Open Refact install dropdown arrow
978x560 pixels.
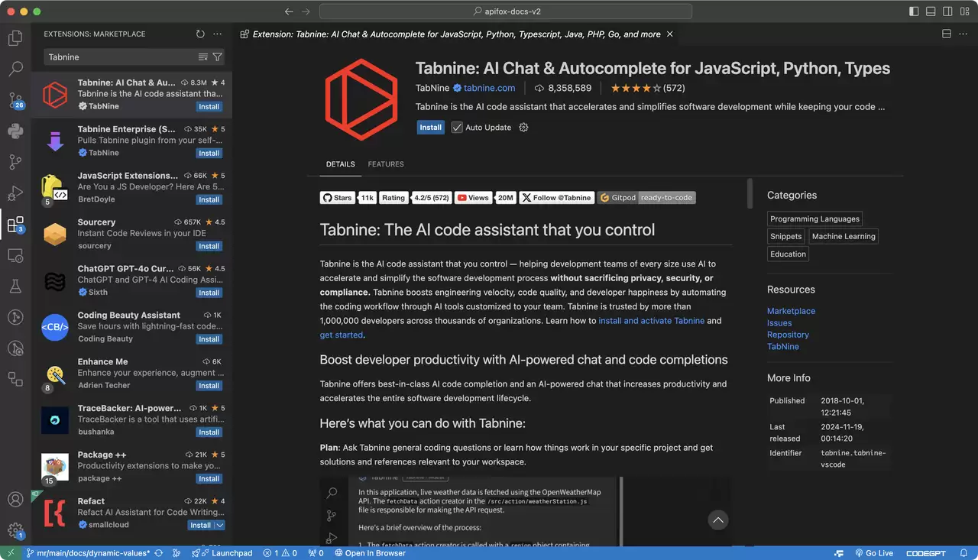coord(220,526)
